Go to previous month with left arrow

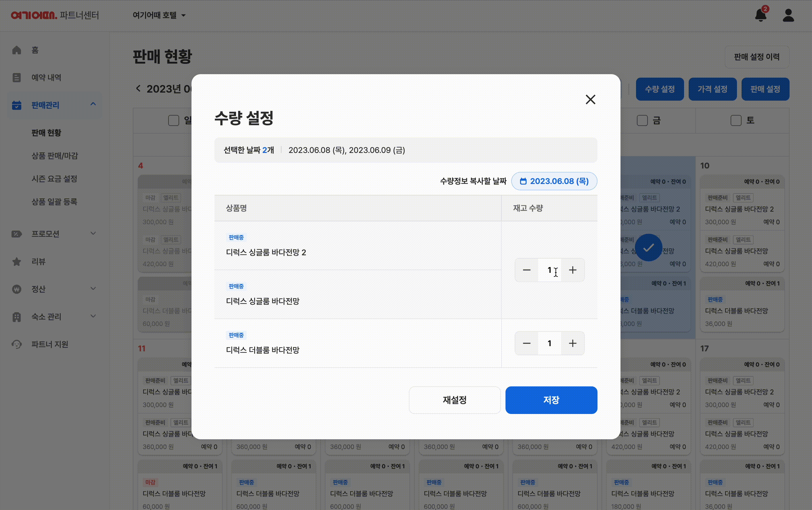pos(138,89)
